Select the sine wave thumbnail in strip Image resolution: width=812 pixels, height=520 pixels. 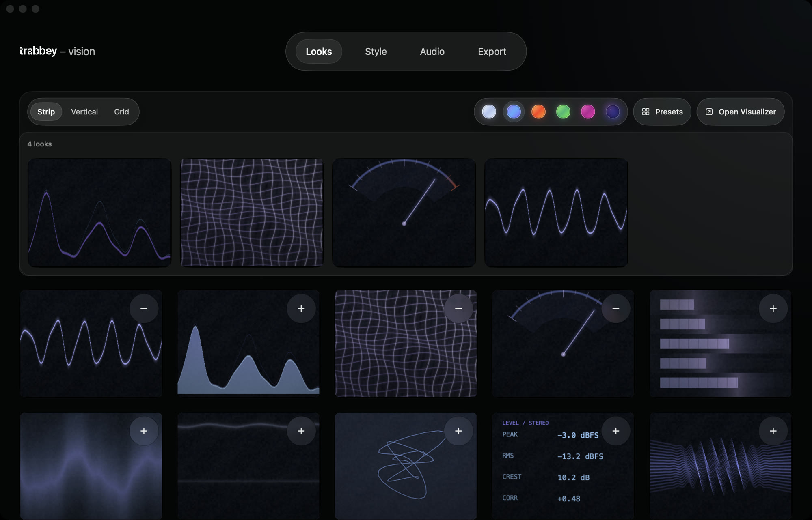click(556, 213)
